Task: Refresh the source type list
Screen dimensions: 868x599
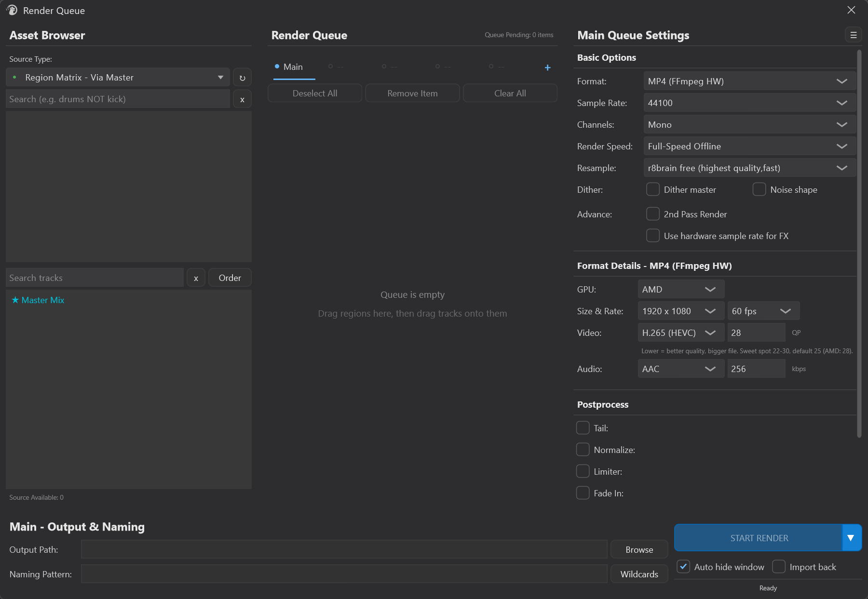Action: (x=242, y=78)
